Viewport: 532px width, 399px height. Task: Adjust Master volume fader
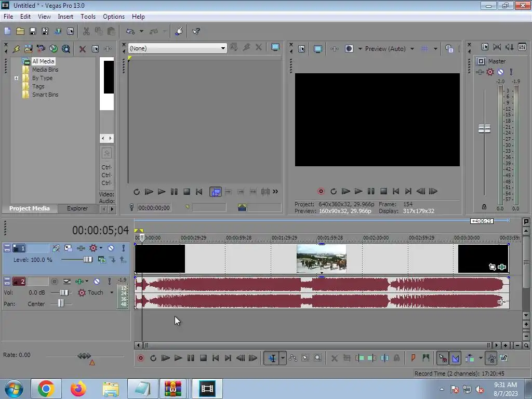pyautogui.click(x=484, y=129)
